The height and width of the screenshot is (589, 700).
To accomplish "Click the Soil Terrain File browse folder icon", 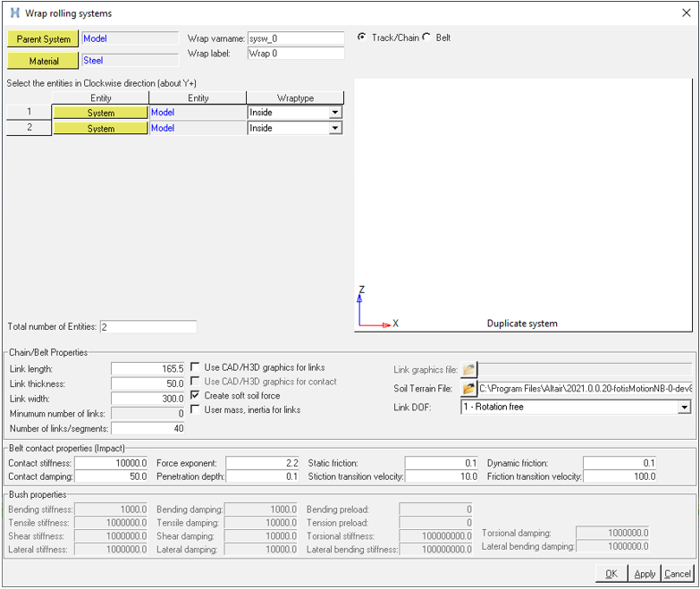I will pos(468,389).
